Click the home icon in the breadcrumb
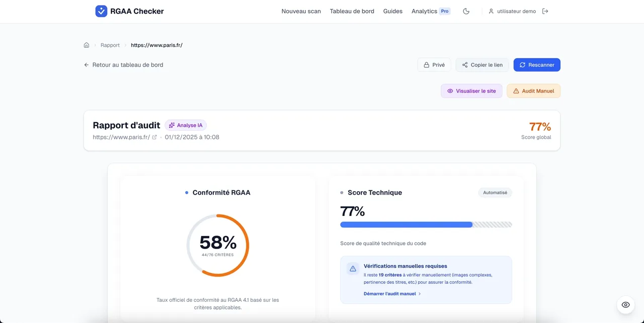Viewport: 644px width, 323px height. point(86,45)
